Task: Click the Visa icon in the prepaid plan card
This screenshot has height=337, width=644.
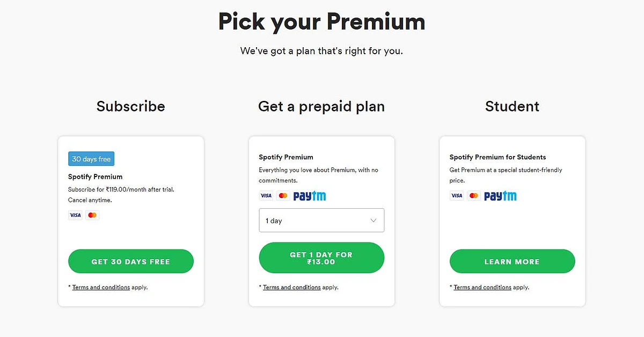Action: pos(266,196)
